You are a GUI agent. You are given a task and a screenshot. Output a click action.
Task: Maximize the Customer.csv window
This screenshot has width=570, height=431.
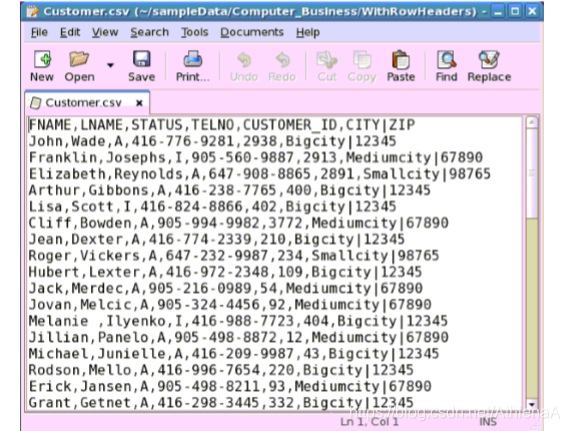coord(515,12)
